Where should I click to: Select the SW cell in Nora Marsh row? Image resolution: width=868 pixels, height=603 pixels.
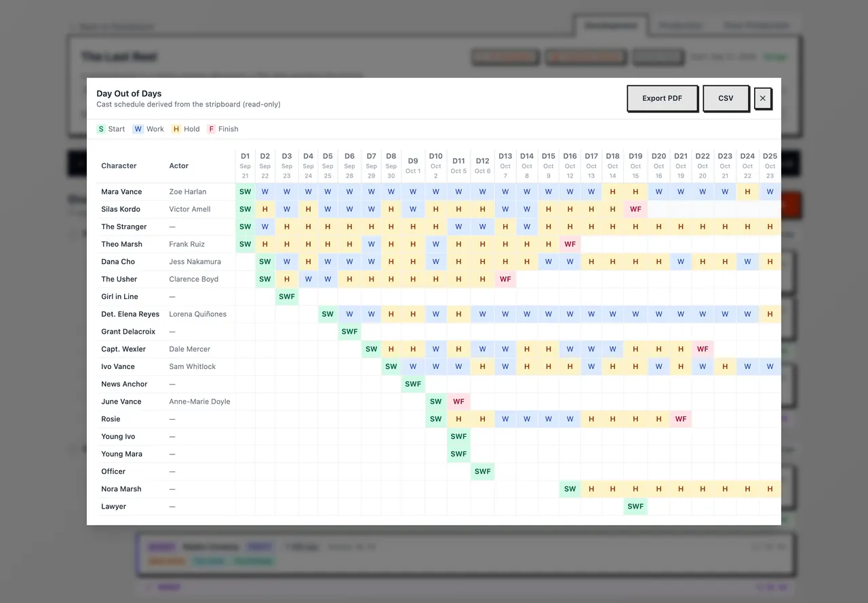(x=570, y=489)
